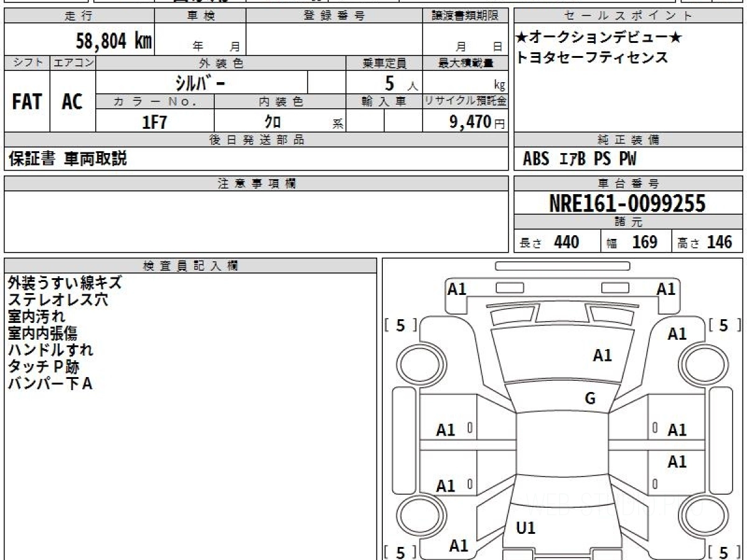Select the note 外装うすい線キズ
This screenshot has width=747, height=560.
(65, 283)
